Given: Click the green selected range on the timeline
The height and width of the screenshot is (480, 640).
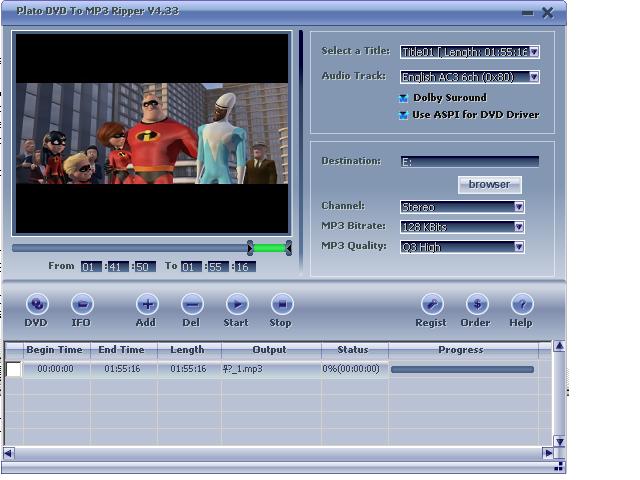Looking at the screenshot, I should click(x=269, y=248).
